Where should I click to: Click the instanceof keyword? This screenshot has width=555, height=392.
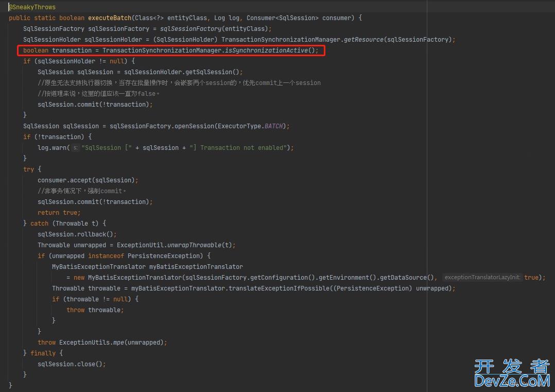pyautogui.click(x=106, y=255)
